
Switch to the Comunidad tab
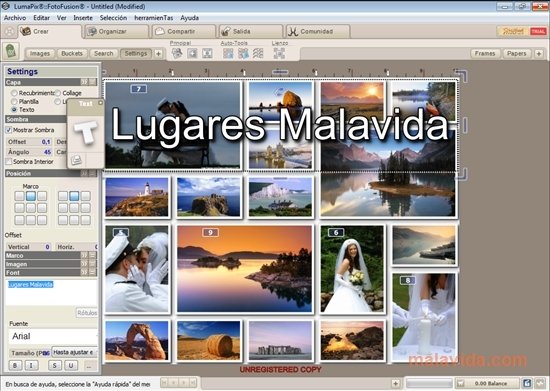pos(317,31)
